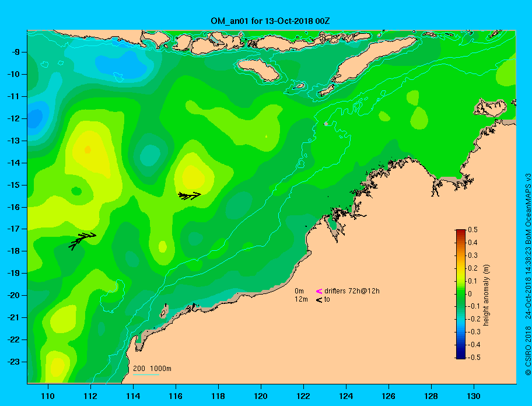Click the color bar value '0.2'
The height and width of the screenshot is (406, 532).
point(473,268)
